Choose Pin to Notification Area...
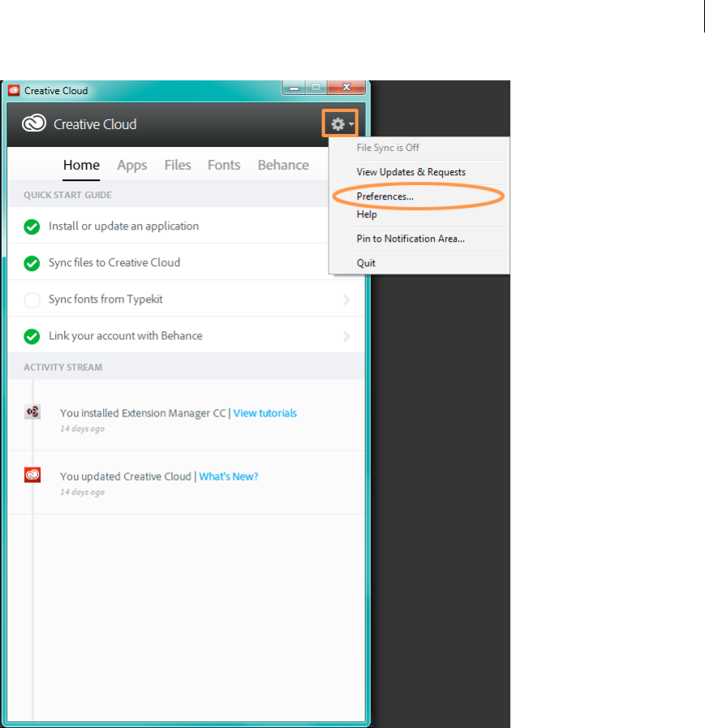705x728 pixels. pyautogui.click(x=419, y=239)
